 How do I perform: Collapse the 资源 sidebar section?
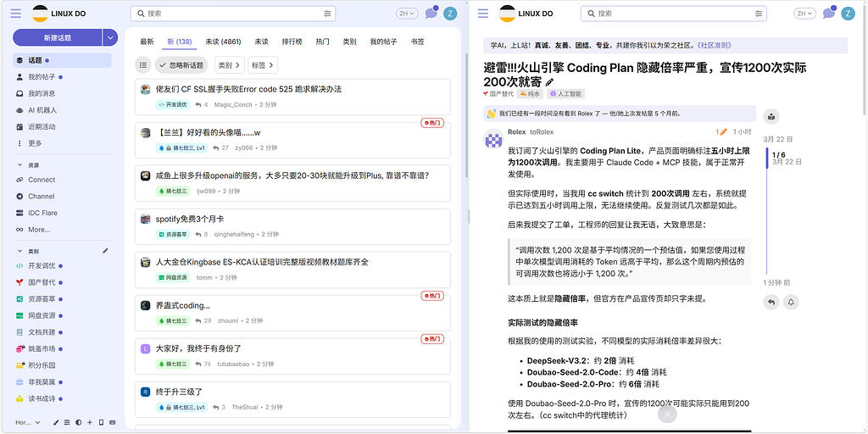point(28,165)
